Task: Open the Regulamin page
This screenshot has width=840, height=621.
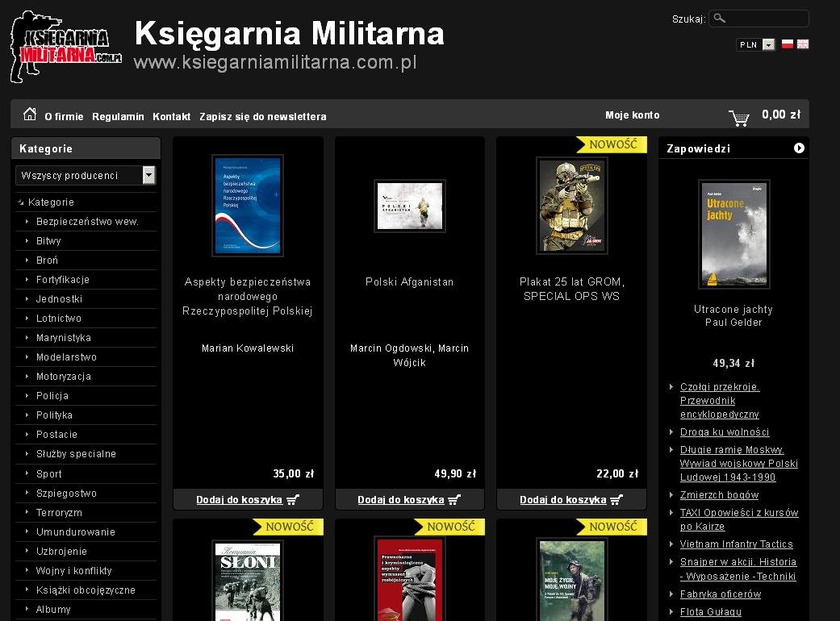Action: point(118,116)
